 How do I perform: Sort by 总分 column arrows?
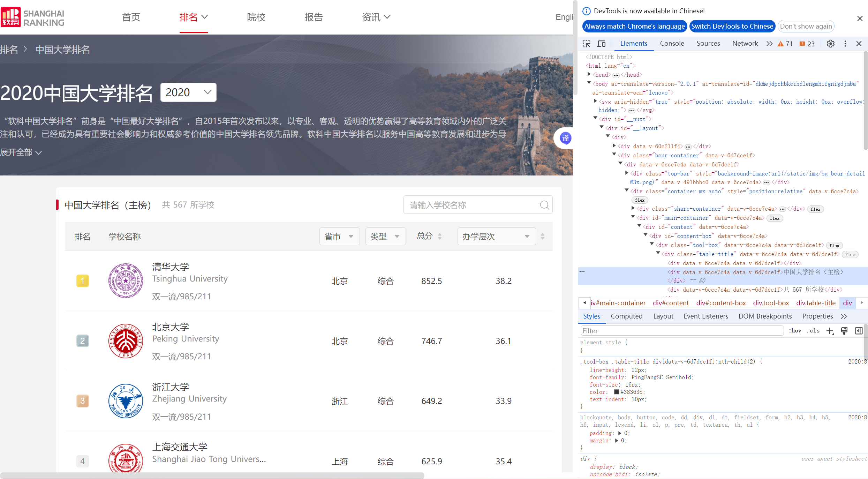tap(440, 237)
